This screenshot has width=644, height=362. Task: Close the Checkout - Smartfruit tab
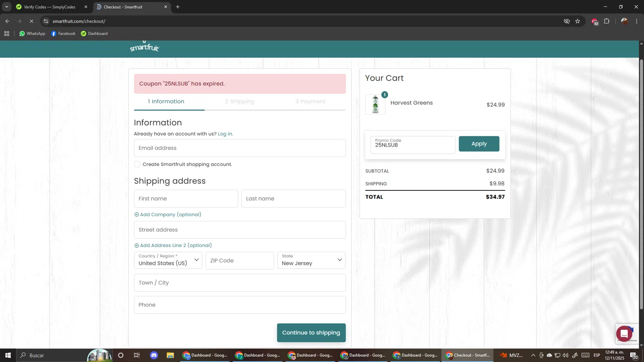click(x=166, y=7)
